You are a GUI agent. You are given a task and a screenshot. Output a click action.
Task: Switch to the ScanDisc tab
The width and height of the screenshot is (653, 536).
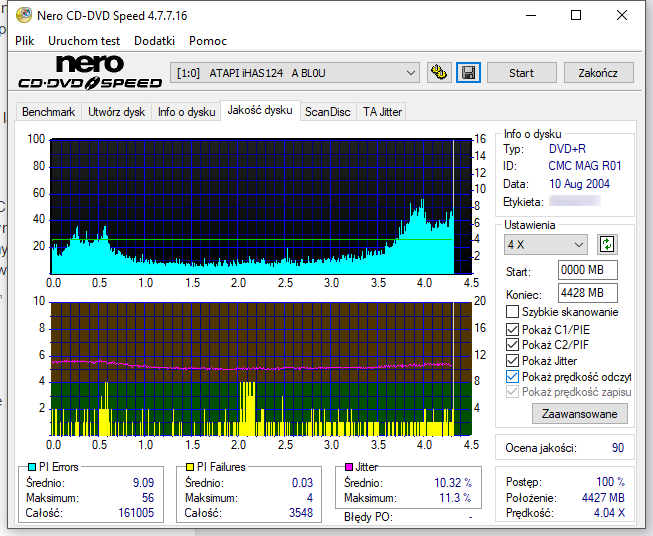[328, 112]
